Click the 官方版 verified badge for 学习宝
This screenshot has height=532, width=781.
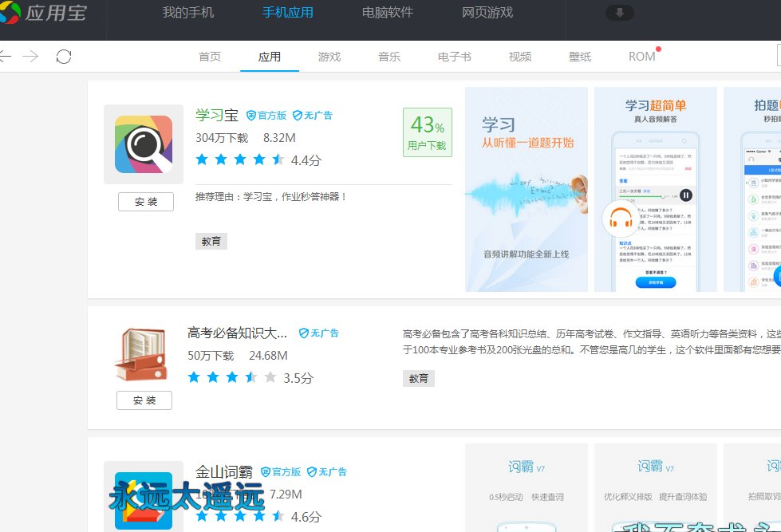pos(266,115)
